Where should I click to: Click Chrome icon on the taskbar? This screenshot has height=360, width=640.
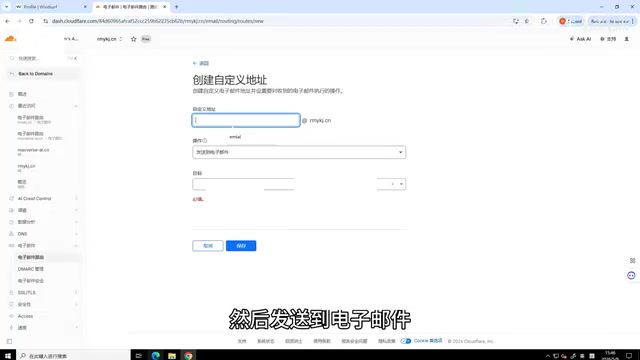coord(188,356)
